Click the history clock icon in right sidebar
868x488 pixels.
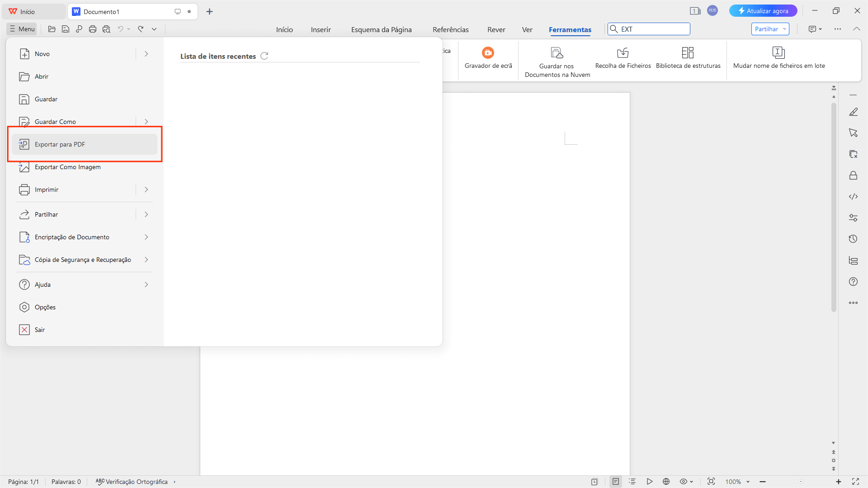point(853,239)
